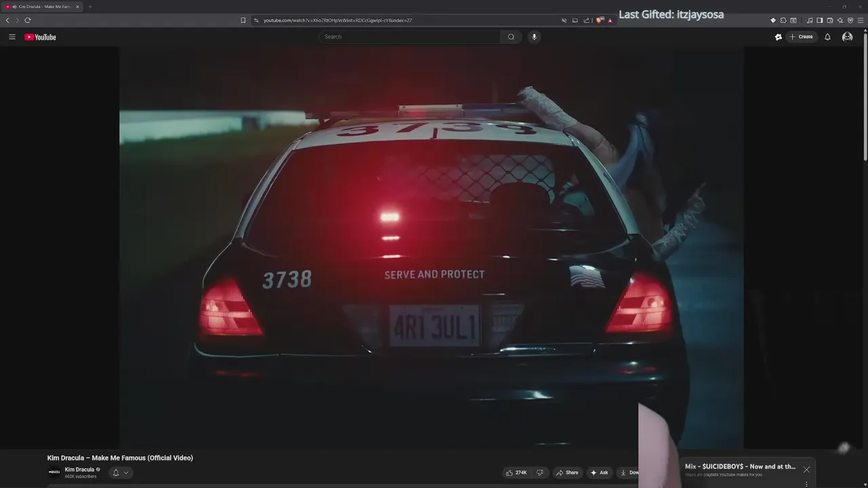Dislike the video
This screenshot has height=488, width=868.
point(540,472)
